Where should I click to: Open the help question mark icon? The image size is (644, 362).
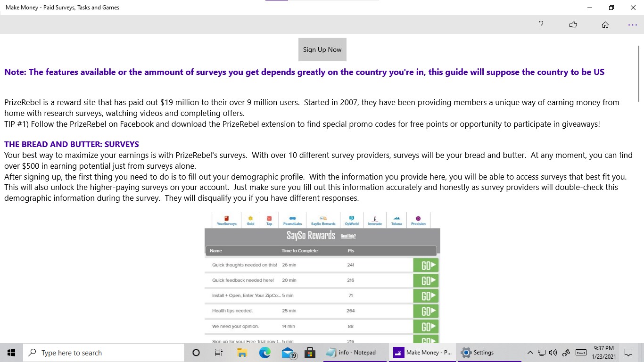(541, 25)
